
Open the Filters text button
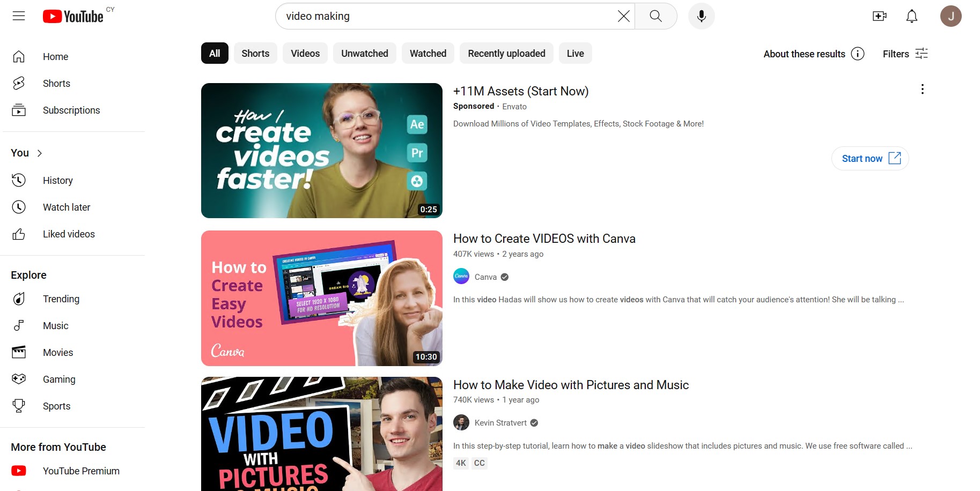896,54
